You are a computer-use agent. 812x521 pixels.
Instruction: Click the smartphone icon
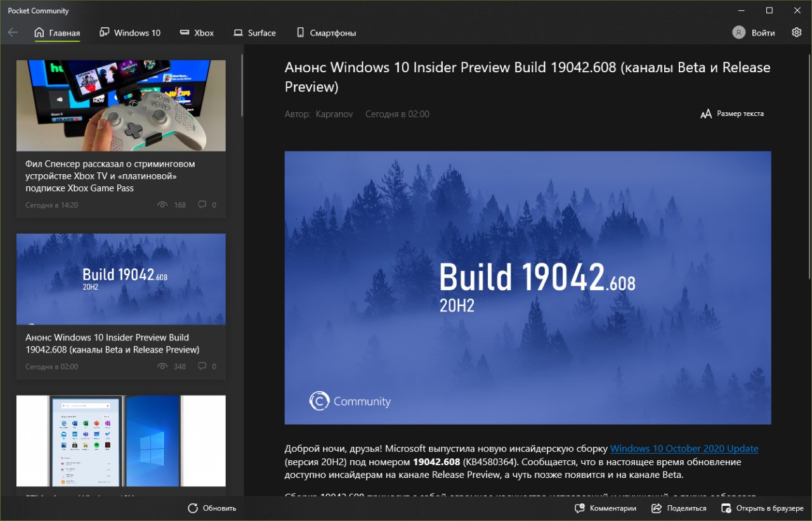click(300, 32)
